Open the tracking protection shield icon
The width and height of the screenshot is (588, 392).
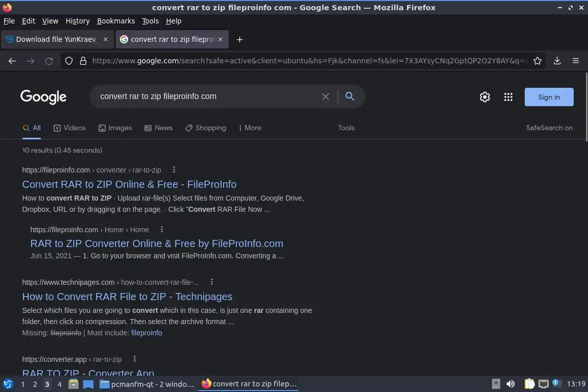pyautogui.click(x=68, y=61)
